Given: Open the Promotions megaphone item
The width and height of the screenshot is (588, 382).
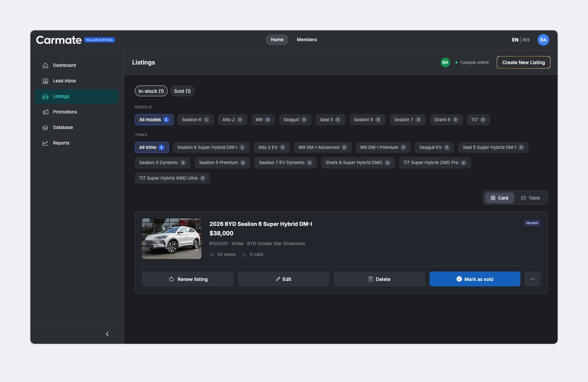Looking at the screenshot, I should pyautogui.click(x=76, y=112).
